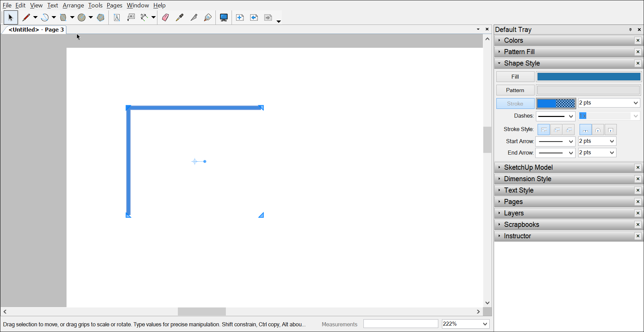Viewport: 644px width, 332px height.
Task: Select the Rectangle tool
Action: point(64,17)
